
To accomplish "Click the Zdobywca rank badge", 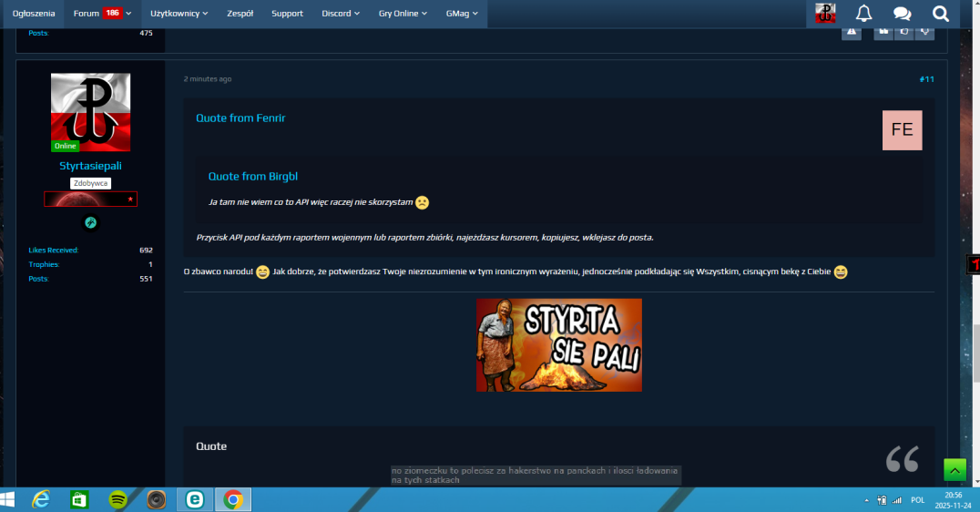I will pos(91,183).
